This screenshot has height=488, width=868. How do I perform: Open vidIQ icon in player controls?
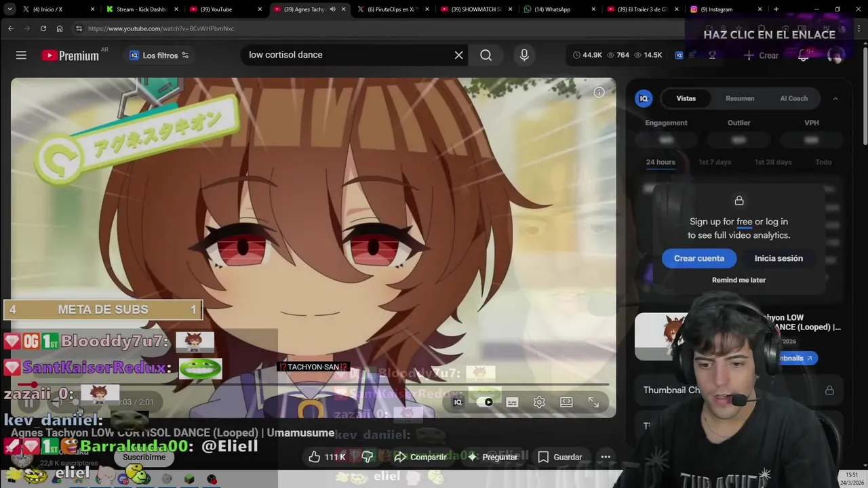click(458, 402)
